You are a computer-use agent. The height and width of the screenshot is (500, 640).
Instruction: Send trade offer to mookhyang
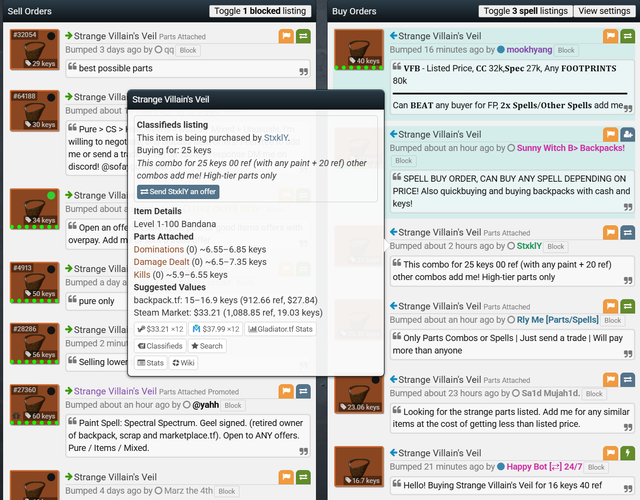628,36
